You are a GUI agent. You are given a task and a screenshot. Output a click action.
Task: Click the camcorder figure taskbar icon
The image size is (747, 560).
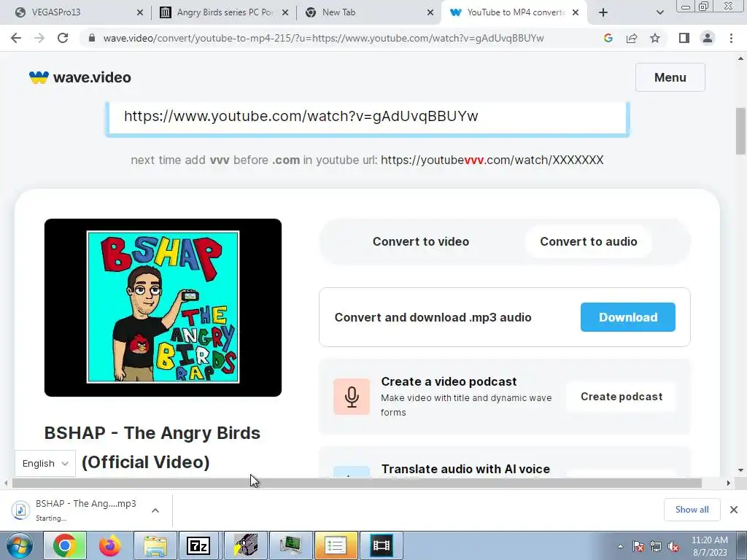click(x=245, y=545)
